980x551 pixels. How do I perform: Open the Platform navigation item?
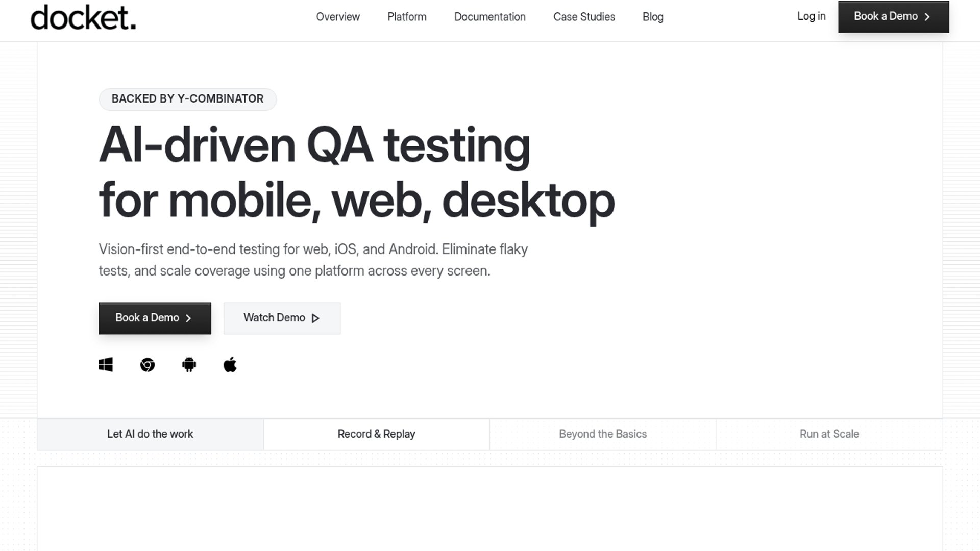(407, 17)
